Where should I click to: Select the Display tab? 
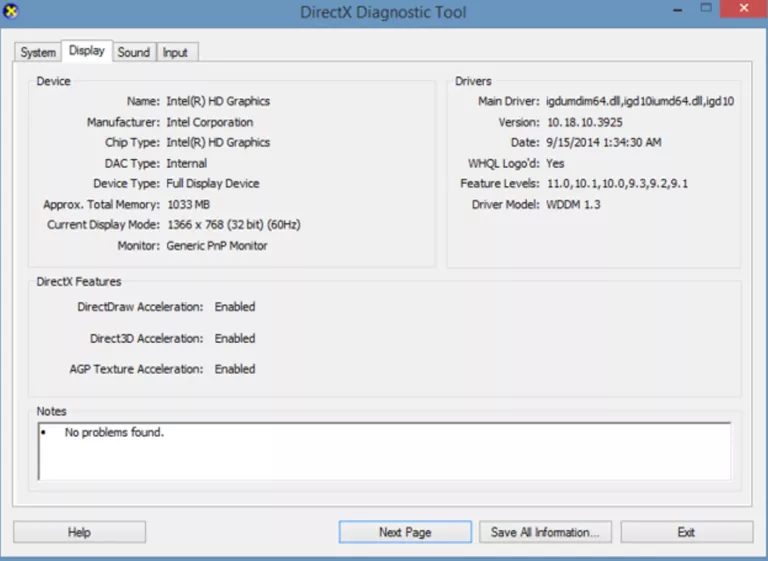tap(87, 51)
